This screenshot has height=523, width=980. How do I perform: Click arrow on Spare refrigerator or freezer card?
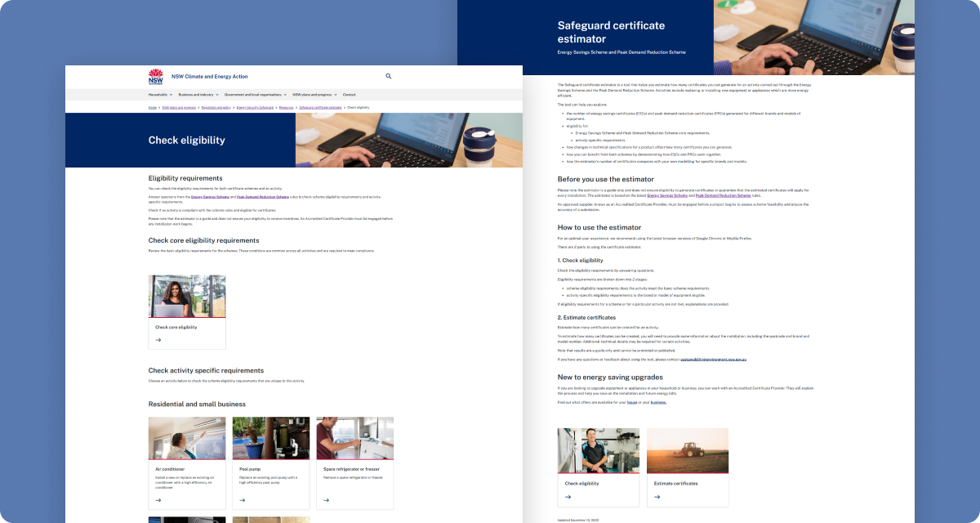(x=326, y=500)
